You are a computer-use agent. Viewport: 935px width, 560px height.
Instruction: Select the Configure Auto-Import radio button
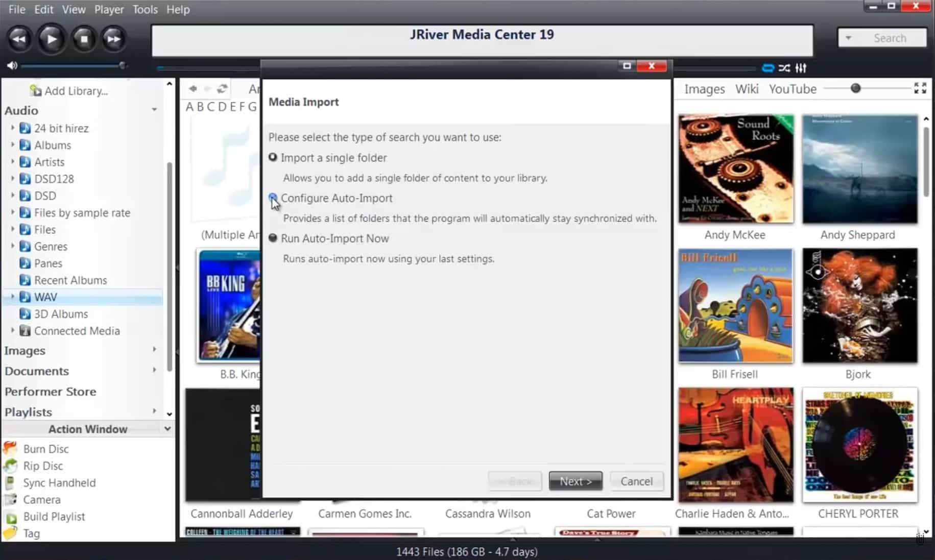(273, 198)
